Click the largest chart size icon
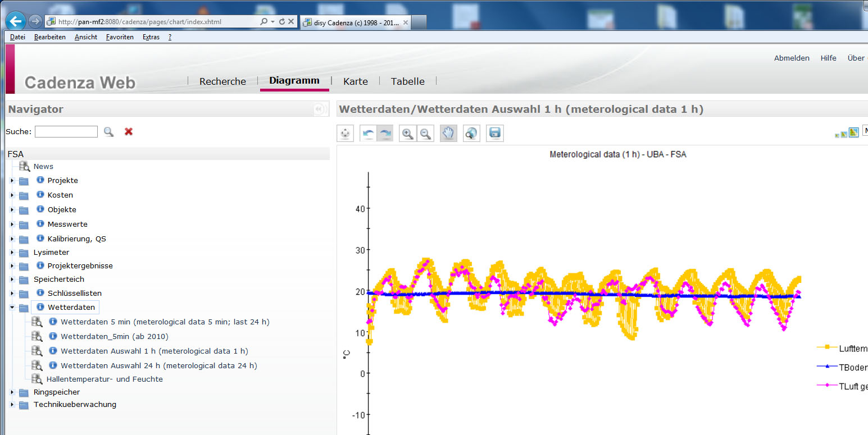Image resolution: width=868 pixels, height=435 pixels. [x=854, y=132]
